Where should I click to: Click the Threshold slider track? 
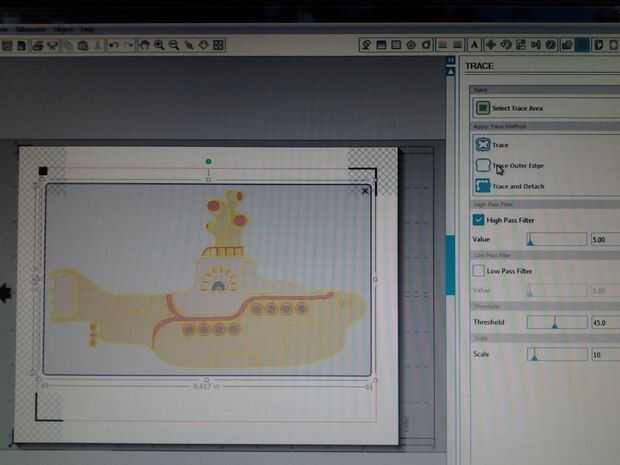[x=557, y=322]
